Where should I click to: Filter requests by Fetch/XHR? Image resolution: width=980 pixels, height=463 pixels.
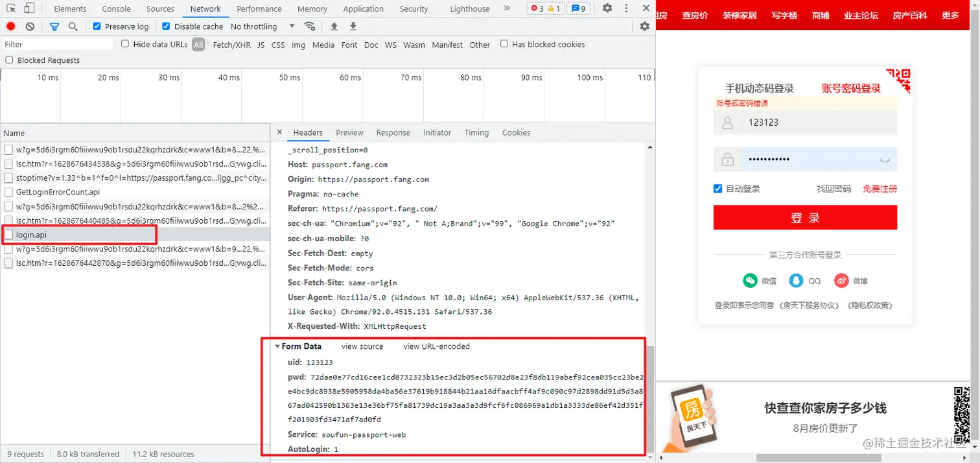231,45
